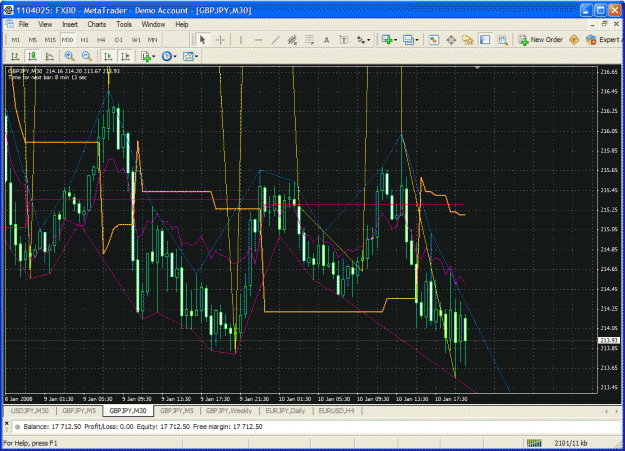The image size is (625, 451).
Task: Select the cursor arrow tool
Action: click(202, 40)
